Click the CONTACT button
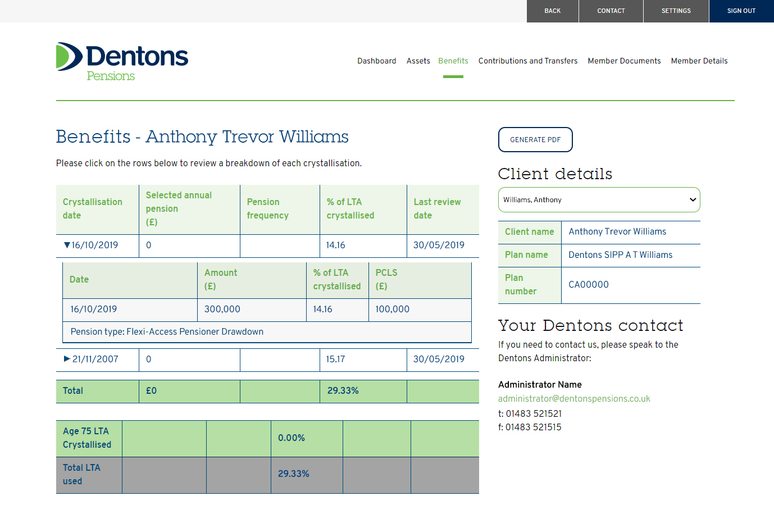The height and width of the screenshot is (532, 774). [611, 11]
